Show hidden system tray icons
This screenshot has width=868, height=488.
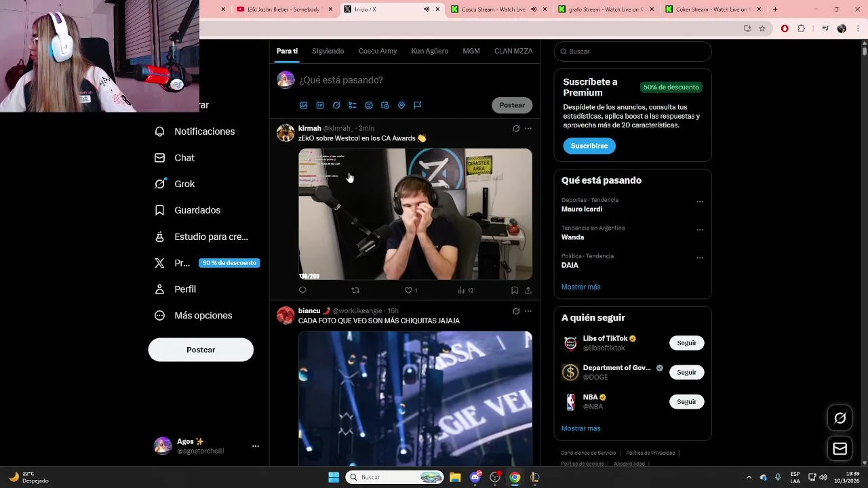coord(749,477)
